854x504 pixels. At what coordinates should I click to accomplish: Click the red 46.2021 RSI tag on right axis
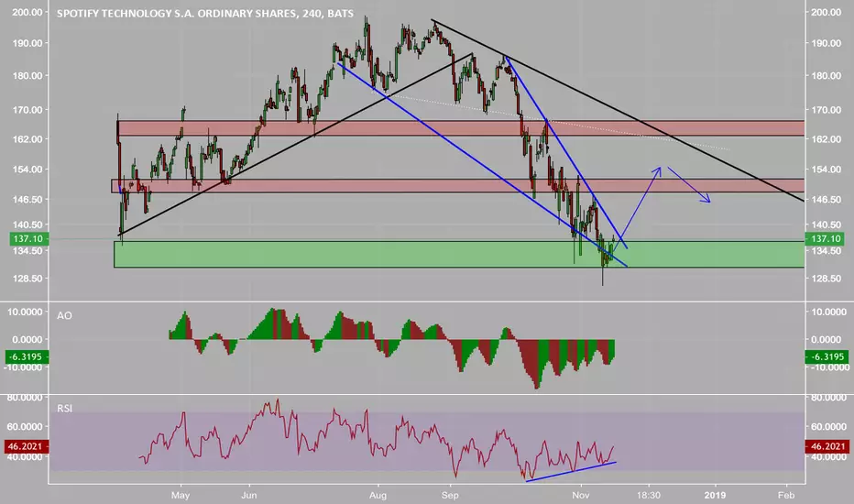(827, 446)
